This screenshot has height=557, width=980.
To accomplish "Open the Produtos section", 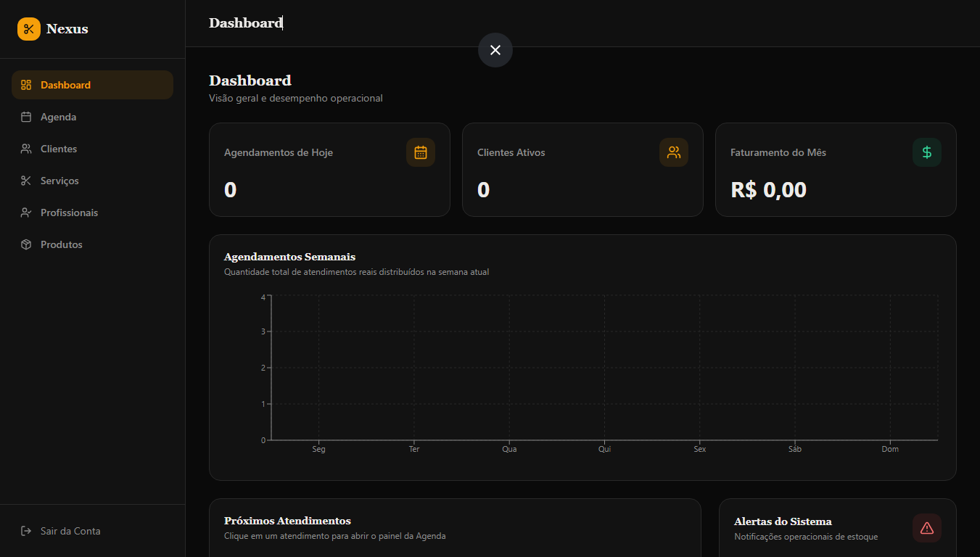I will point(92,244).
